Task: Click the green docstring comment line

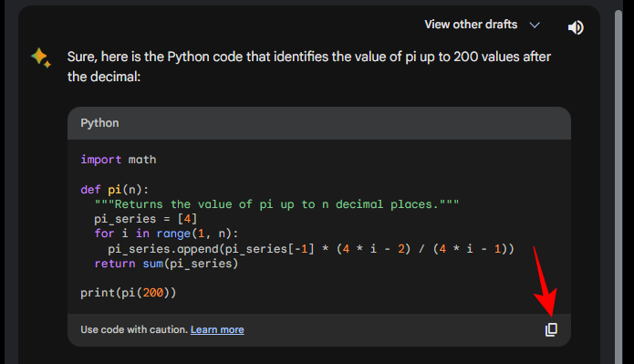Action: pos(276,204)
